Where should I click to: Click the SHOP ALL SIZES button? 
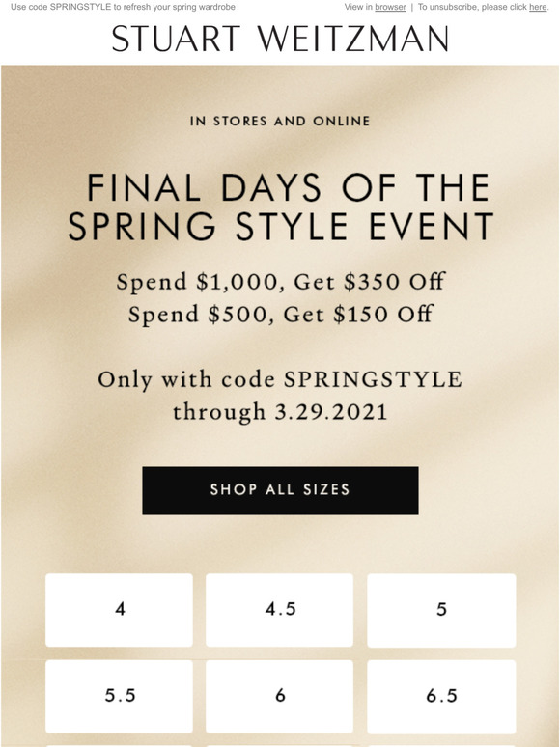pos(280,490)
